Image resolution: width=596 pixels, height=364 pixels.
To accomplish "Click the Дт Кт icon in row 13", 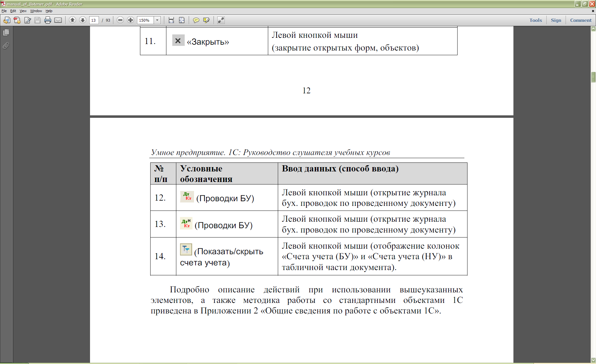I will pyautogui.click(x=186, y=223).
